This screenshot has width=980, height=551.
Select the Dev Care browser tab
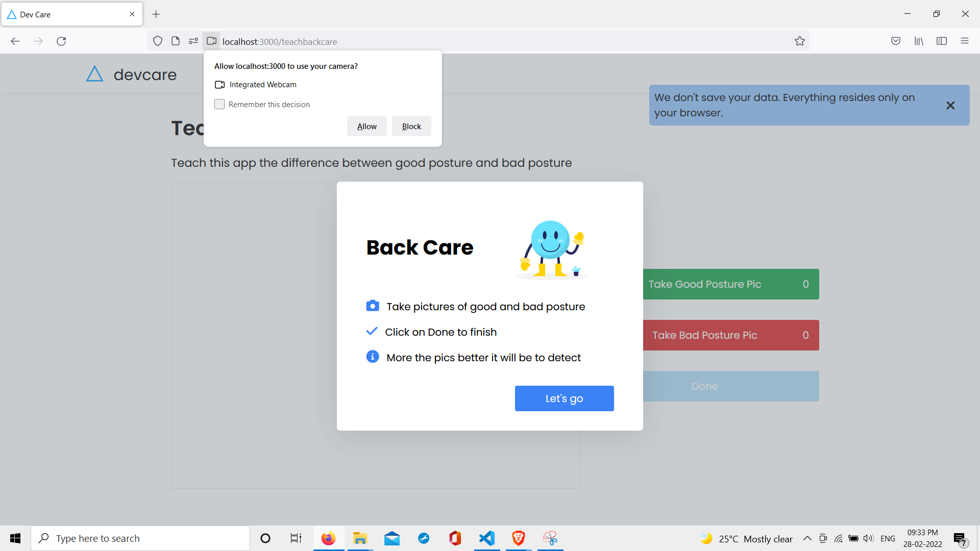tap(66, 14)
